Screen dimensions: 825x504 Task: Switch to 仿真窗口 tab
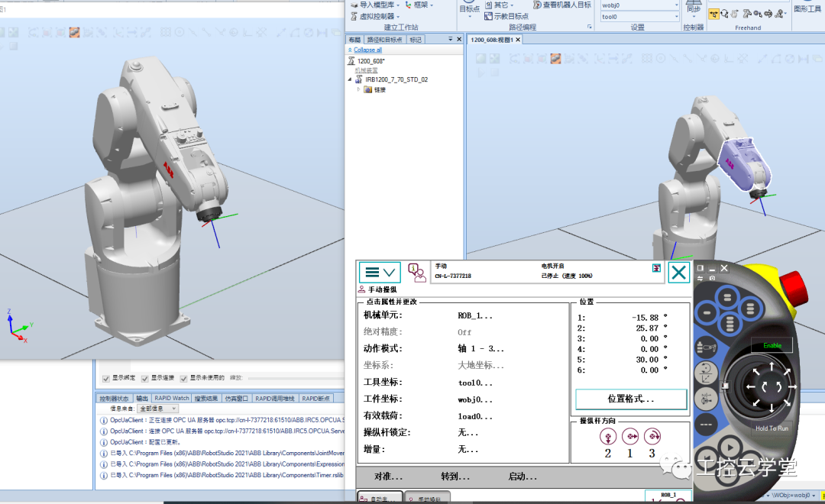(236, 399)
